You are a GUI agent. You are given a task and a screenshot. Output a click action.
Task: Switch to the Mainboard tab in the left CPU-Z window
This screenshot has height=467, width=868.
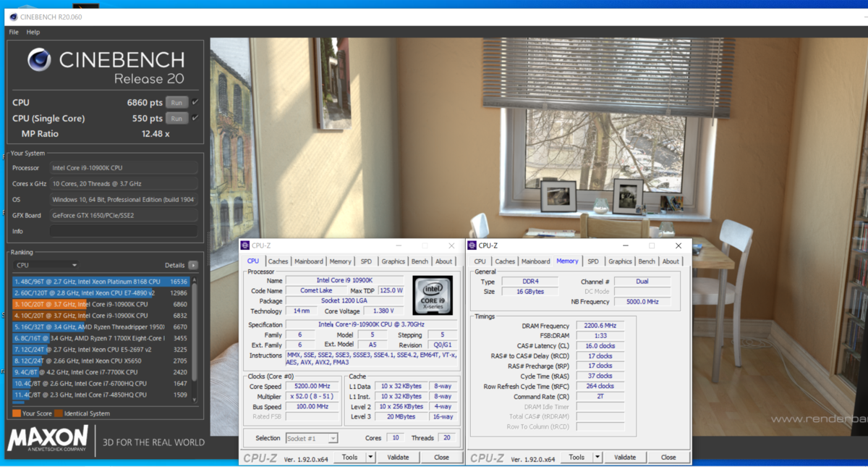click(309, 261)
